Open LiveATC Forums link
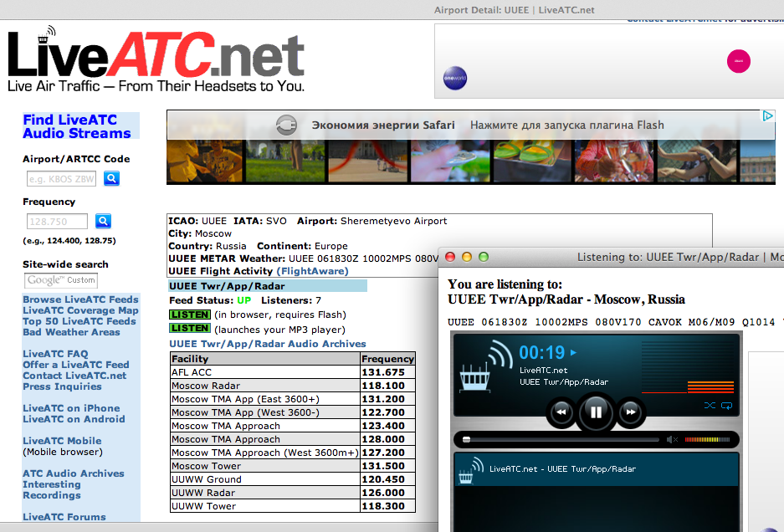784x532 pixels. coord(64,517)
